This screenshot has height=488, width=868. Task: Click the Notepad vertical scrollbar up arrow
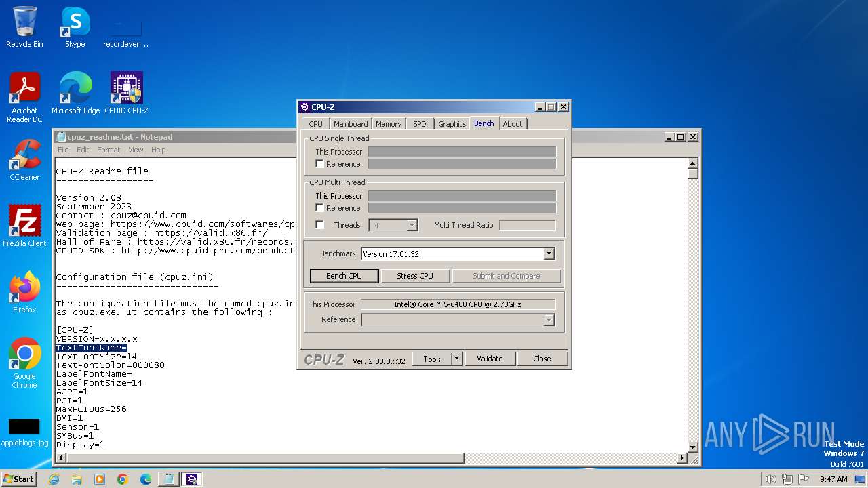click(692, 163)
